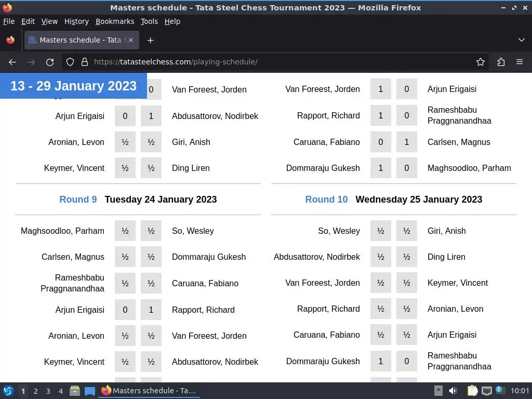Click 'So, Wesley' in Round 10 row
Viewport: 532px width, 399px height.
click(x=339, y=231)
